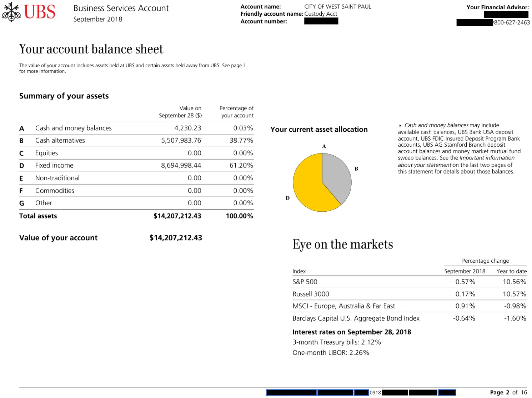Click the Russell 3000 year to date value

515,294
